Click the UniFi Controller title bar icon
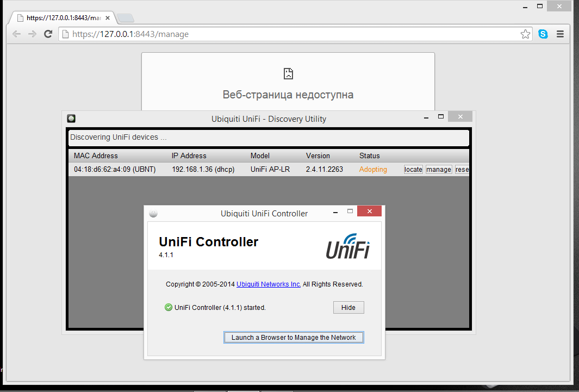579x392 pixels. 153,213
